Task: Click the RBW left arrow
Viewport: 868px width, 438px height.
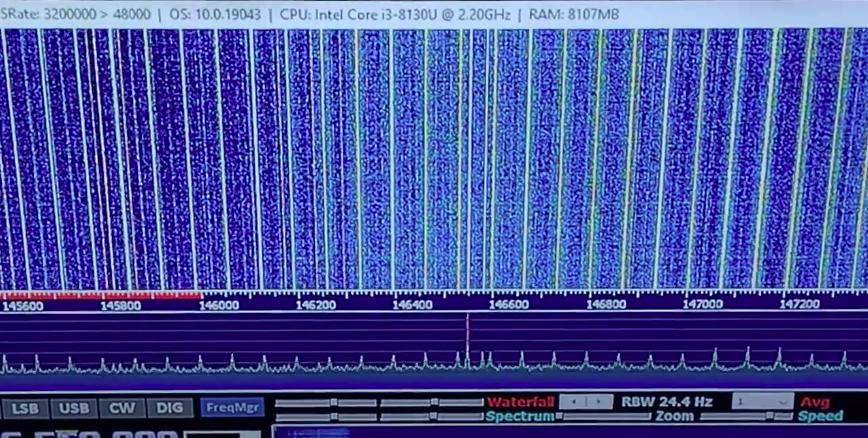Action: click(572, 402)
